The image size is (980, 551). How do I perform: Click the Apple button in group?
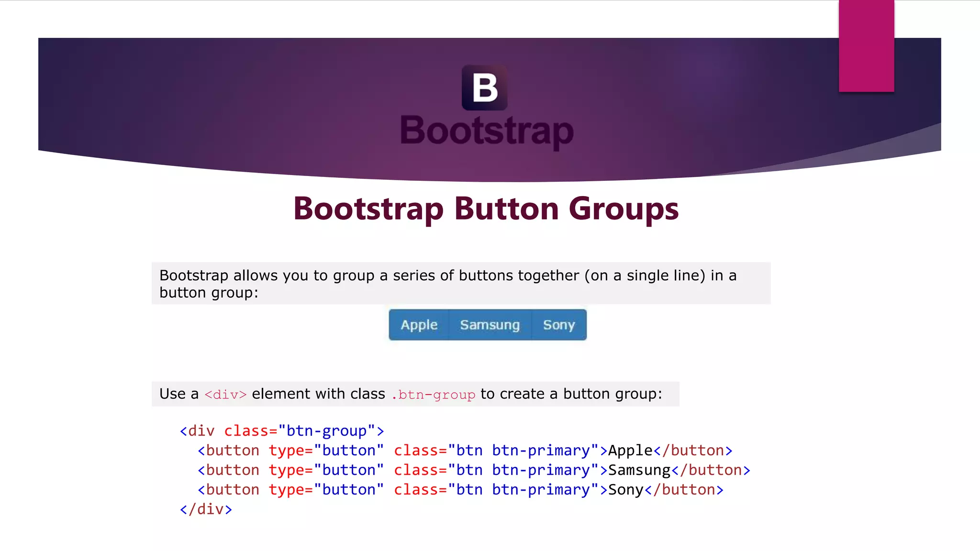click(419, 325)
